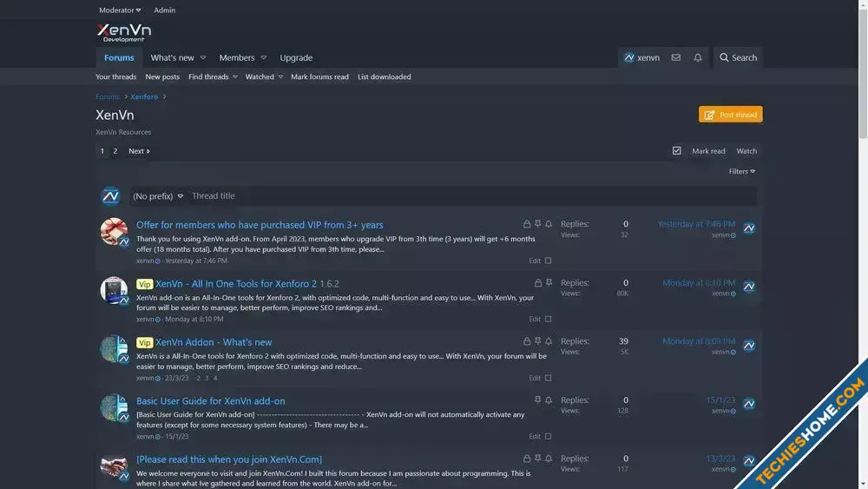
Task: Click the Search magnifier button
Action: pyautogui.click(x=738, y=57)
